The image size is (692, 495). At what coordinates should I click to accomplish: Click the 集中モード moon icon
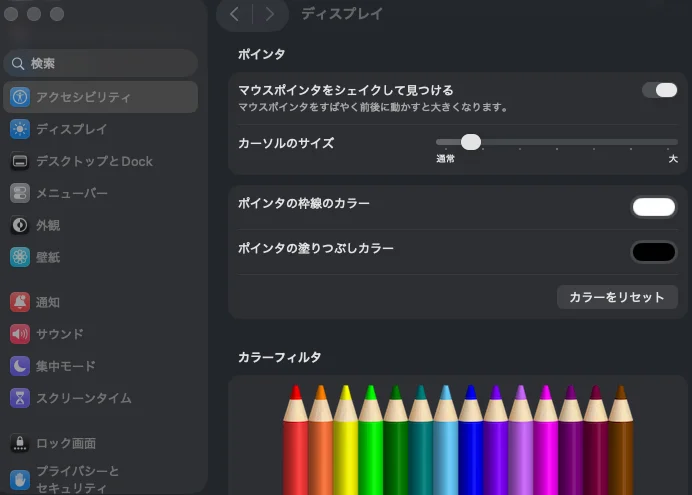pyautogui.click(x=20, y=366)
